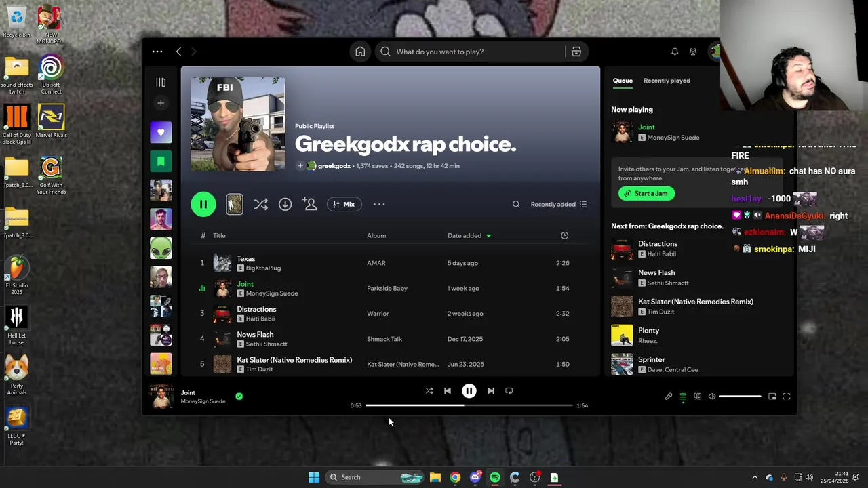Image resolution: width=868 pixels, height=488 pixels.
Task: Click the Start a Jam button
Action: tap(646, 193)
